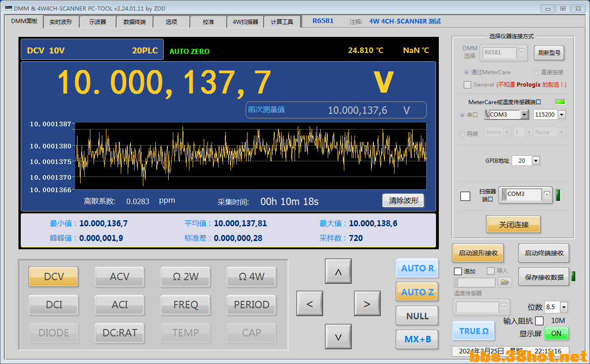Select 通过MeterCare radio option
Screen dimensions: 590x364
467,72
